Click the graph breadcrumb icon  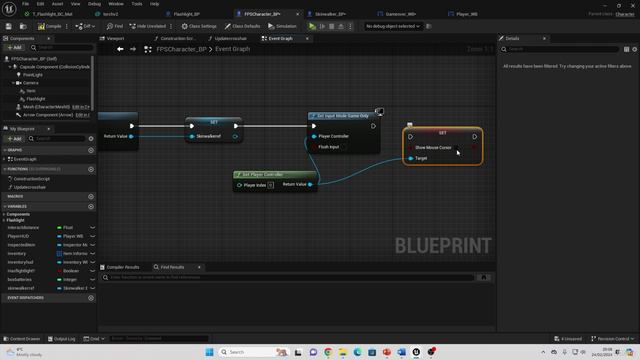(x=148, y=49)
